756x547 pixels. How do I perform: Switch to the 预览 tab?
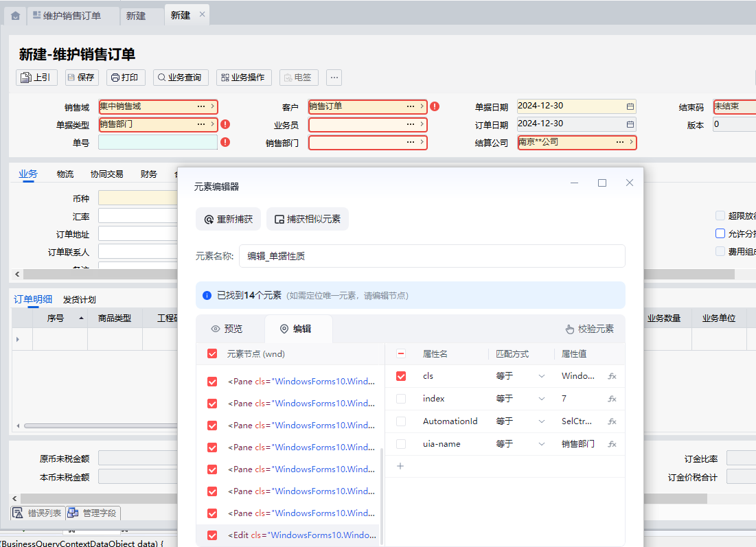click(x=227, y=329)
